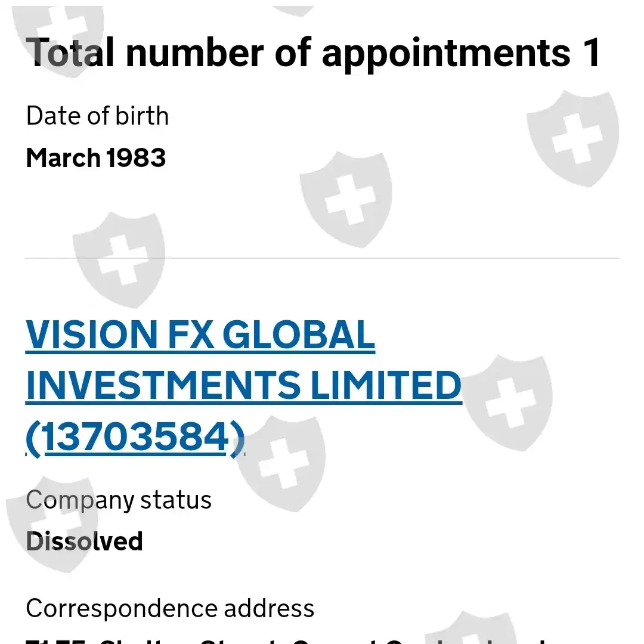Click the INVESTMENTS LIMITED line of the link
The width and height of the screenshot is (644, 644).
tap(243, 385)
